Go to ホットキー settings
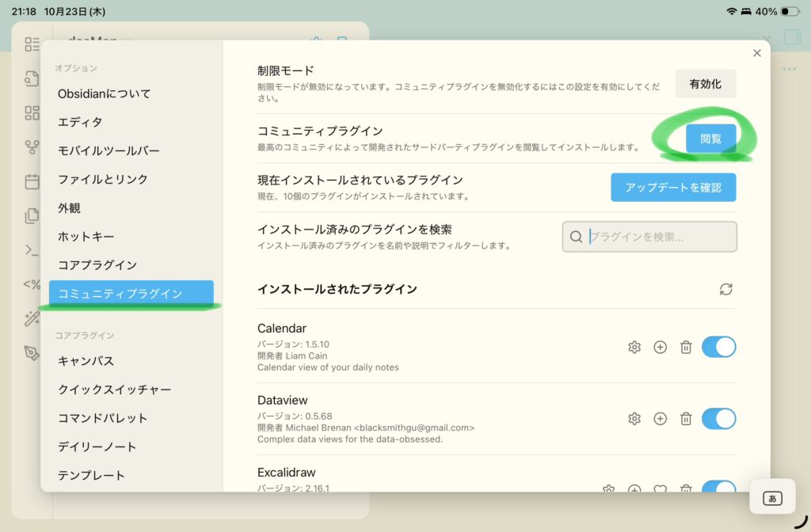 coord(86,236)
